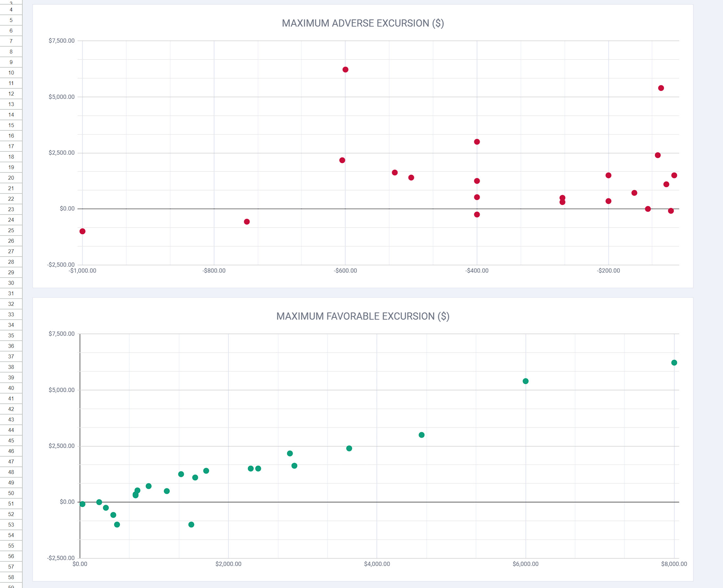Click the rightmost green dot at $8,000.00
This screenshot has width=723, height=588.
tap(674, 362)
